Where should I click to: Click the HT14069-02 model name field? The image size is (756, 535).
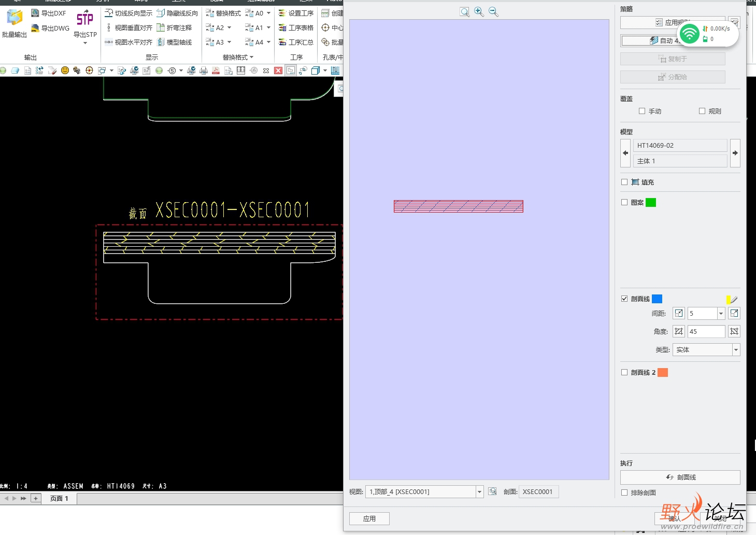pyautogui.click(x=680, y=145)
